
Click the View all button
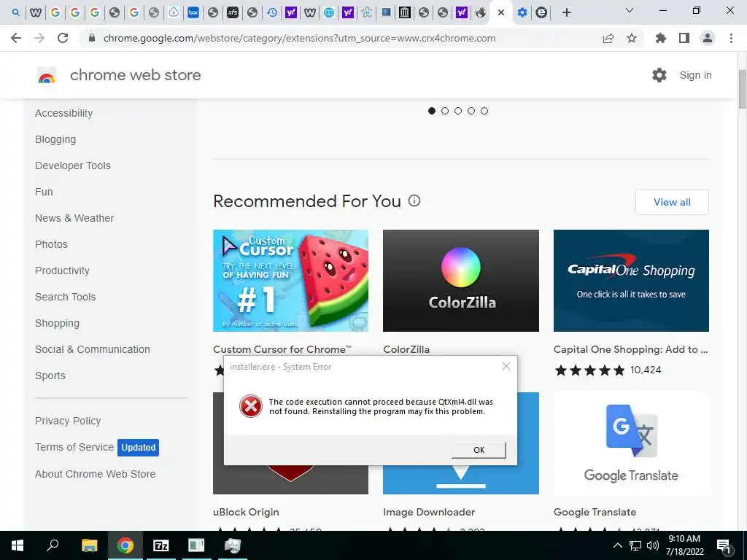pos(672,202)
